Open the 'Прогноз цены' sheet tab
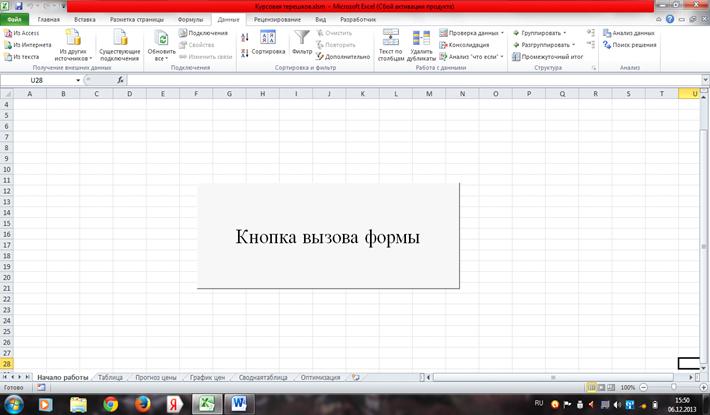This screenshot has height=415, width=710. point(155,377)
